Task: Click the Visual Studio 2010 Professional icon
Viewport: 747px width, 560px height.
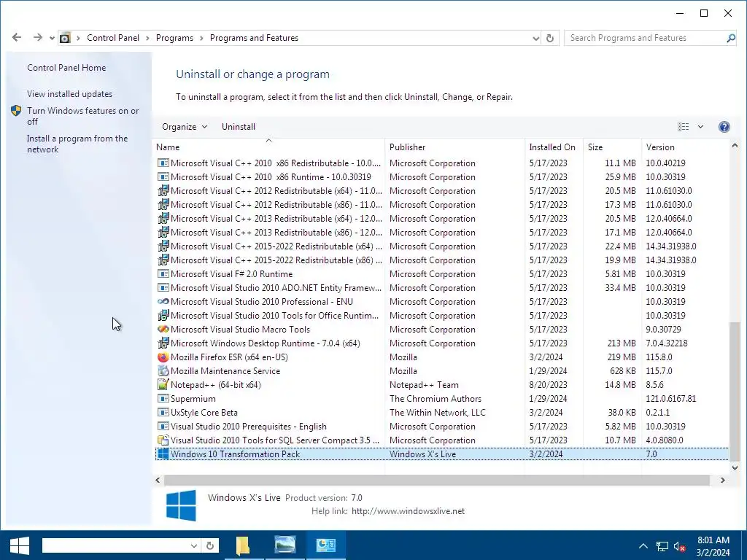Action: (x=163, y=302)
